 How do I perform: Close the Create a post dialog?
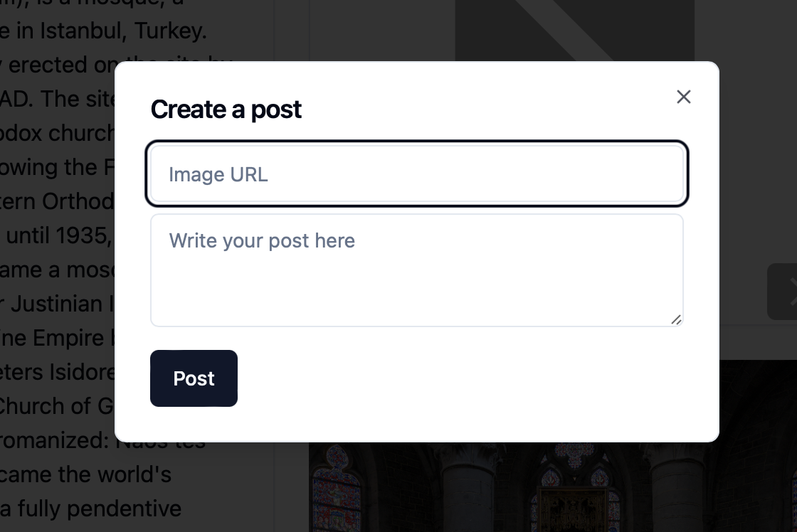(x=684, y=97)
